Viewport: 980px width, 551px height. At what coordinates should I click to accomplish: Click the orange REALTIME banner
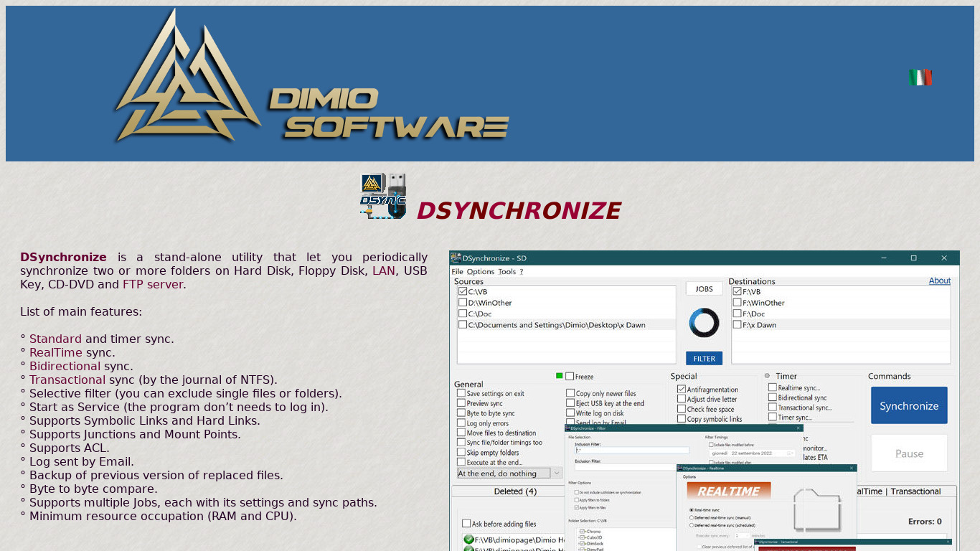click(x=729, y=491)
